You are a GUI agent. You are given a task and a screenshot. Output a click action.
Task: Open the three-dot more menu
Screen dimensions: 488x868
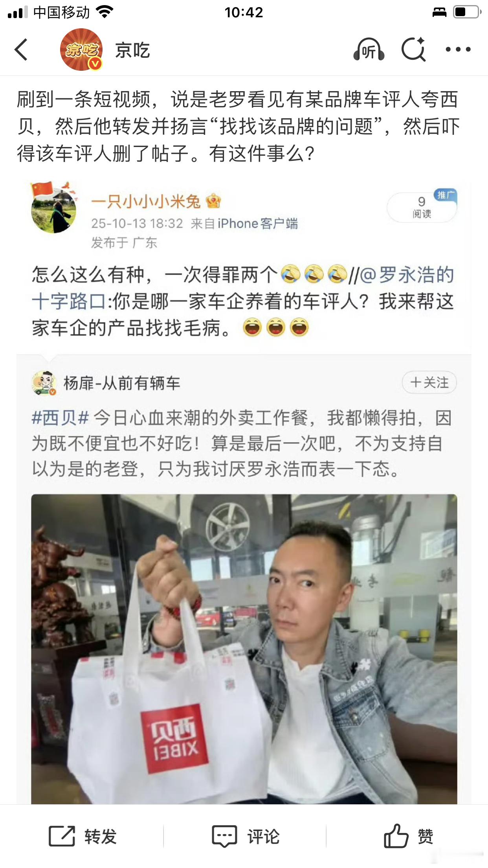click(458, 50)
